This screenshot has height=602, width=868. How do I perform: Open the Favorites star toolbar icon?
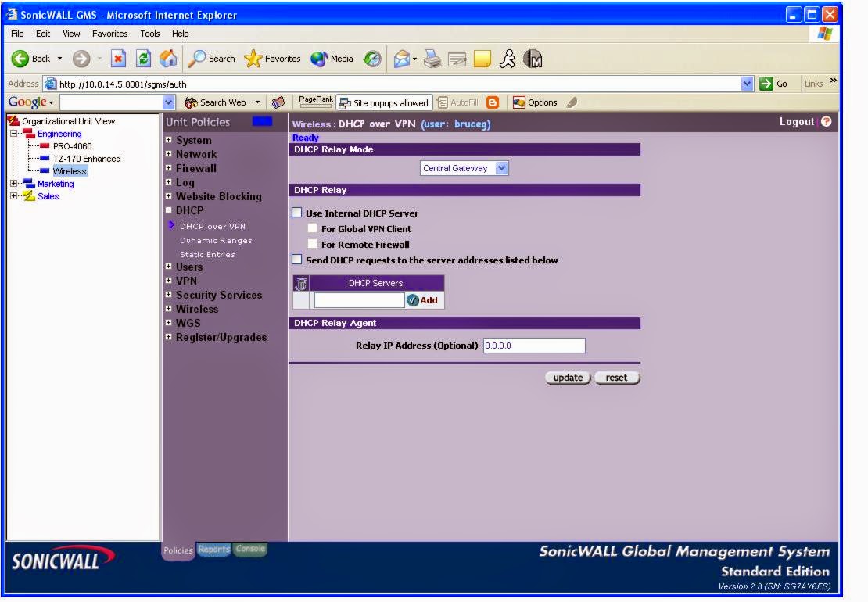(253, 59)
